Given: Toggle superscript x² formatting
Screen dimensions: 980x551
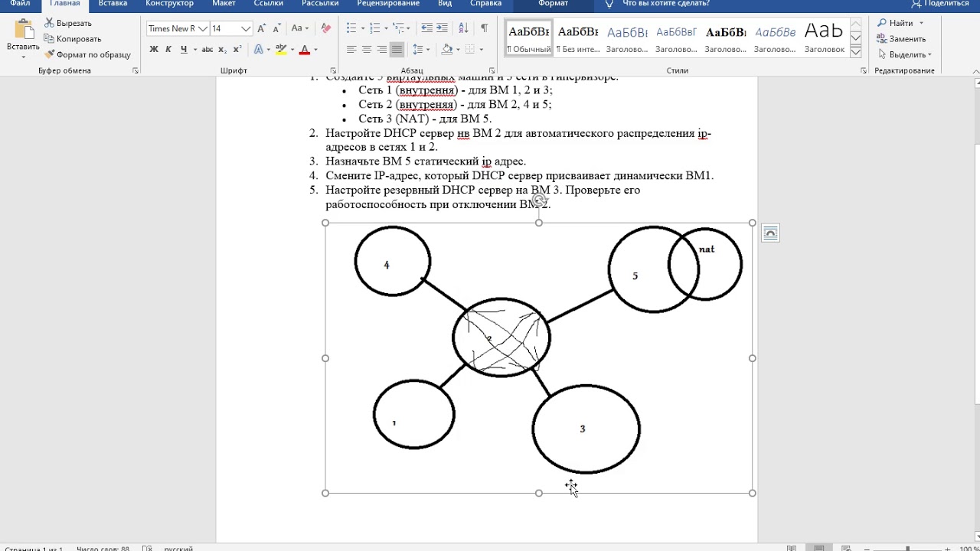Looking at the screenshot, I should [x=237, y=49].
